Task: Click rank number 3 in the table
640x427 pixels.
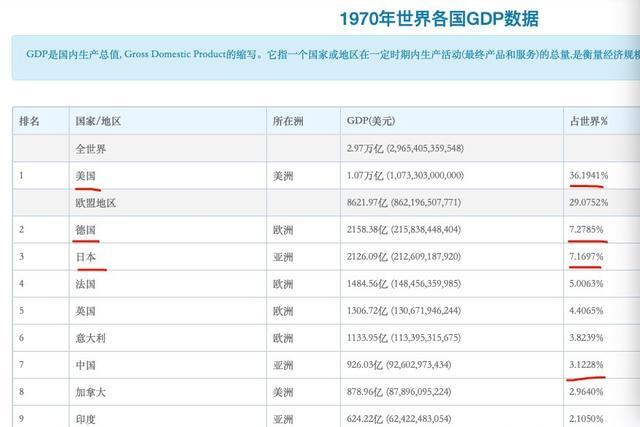Action: coord(21,256)
